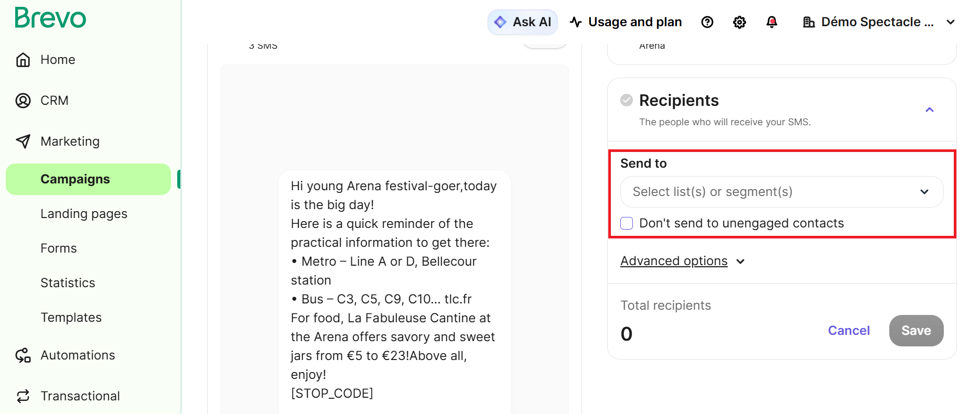Click Cancel in Recipients panel
The height and width of the screenshot is (414, 980).
(x=848, y=331)
